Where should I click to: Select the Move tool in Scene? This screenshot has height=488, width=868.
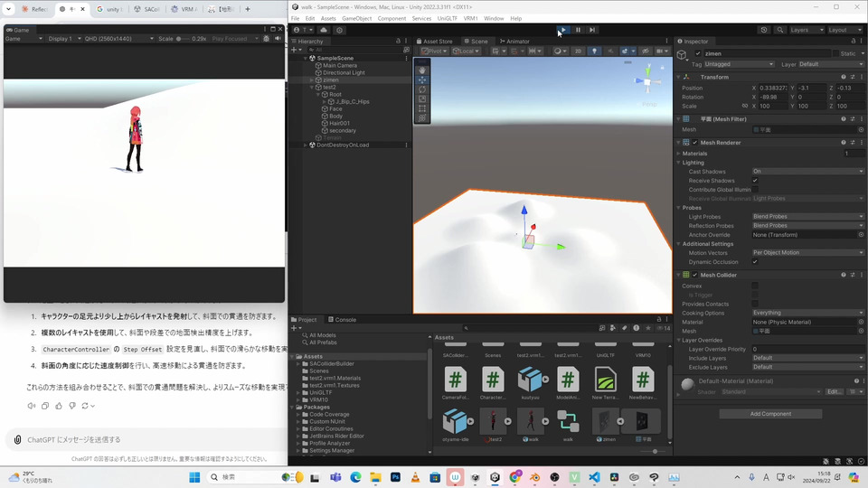(x=422, y=80)
